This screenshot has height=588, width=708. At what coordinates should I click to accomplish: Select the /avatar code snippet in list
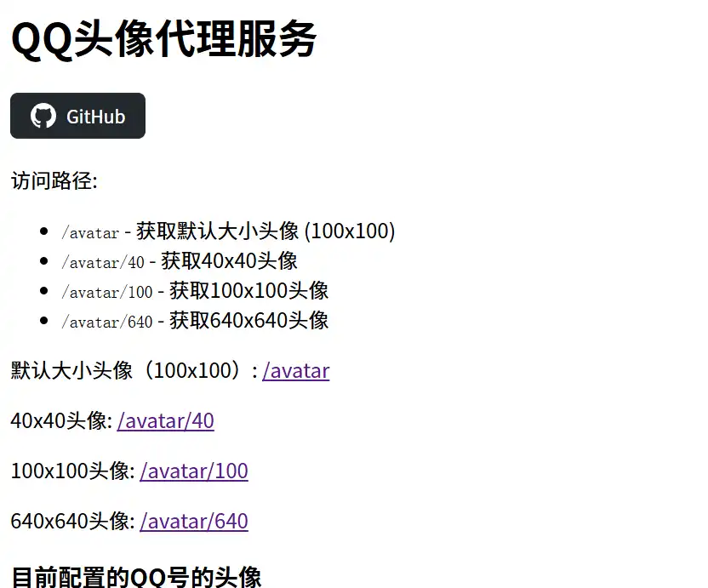(x=90, y=232)
